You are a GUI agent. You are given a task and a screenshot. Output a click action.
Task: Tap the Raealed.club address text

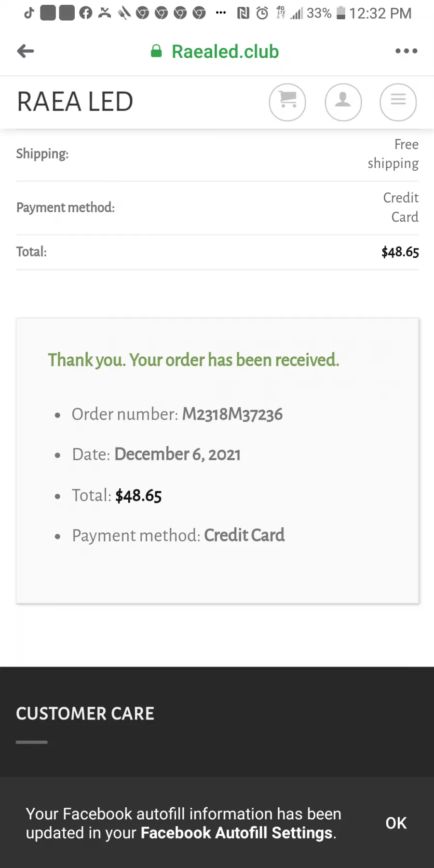225,52
